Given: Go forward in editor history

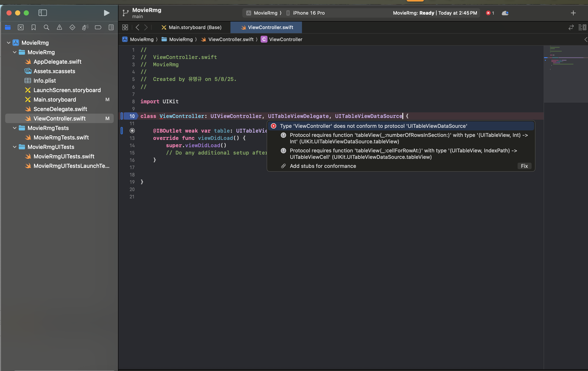Looking at the screenshot, I should pos(146,27).
